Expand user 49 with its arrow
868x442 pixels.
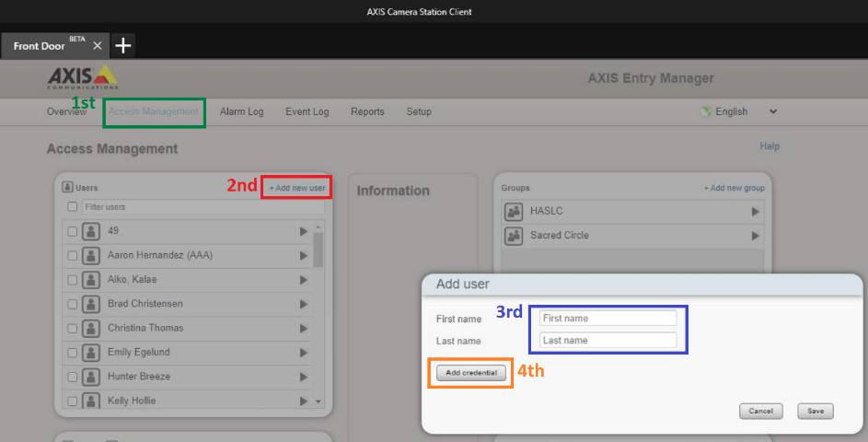coord(304,231)
